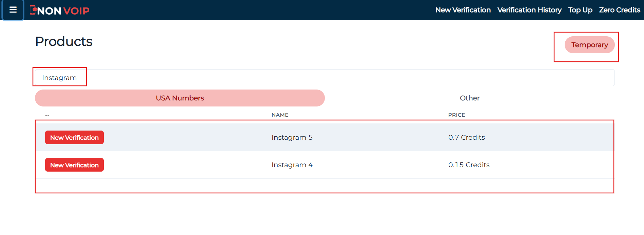Click the PRICE column header
Image resolution: width=644 pixels, height=235 pixels.
(x=456, y=115)
